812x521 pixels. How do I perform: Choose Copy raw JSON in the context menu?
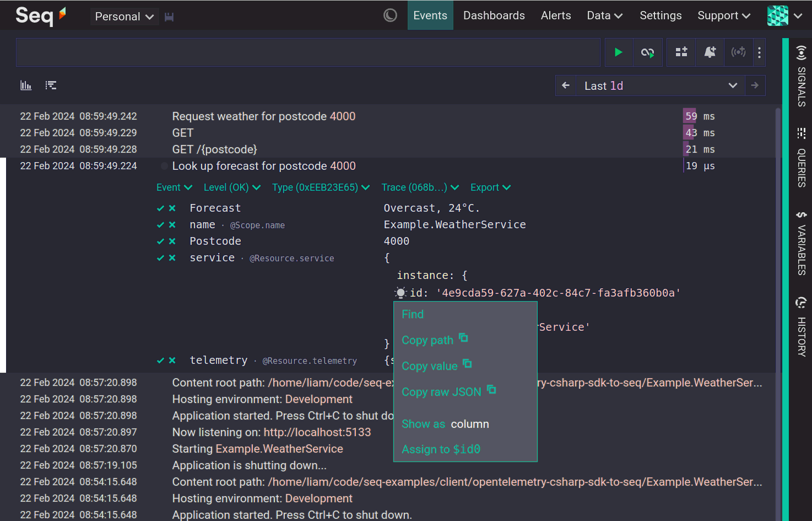pos(449,391)
